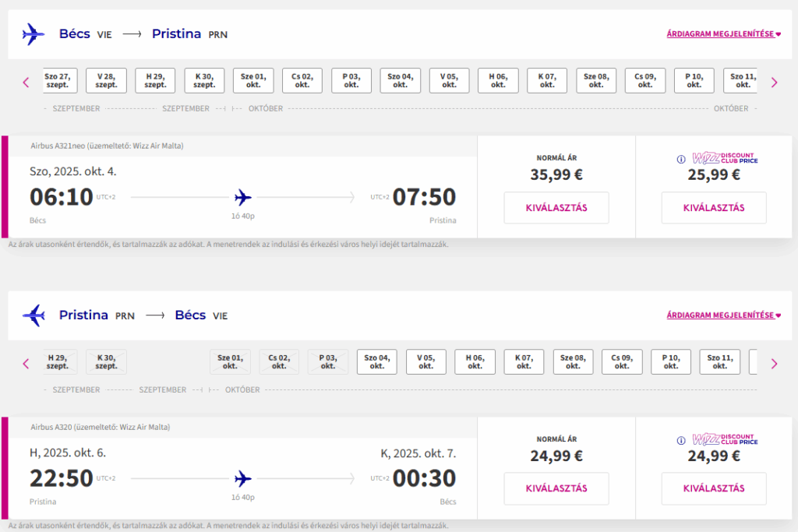Choose the 25,99 € Discount Club Kiválasztás
Screen dimensions: 798x532
point(714,207)
